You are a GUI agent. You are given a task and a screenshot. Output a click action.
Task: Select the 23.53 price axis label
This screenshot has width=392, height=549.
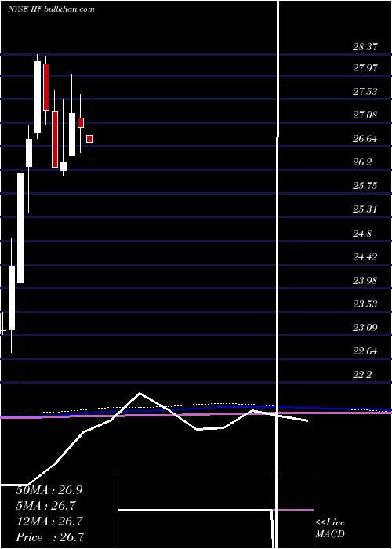coord(365,304)
